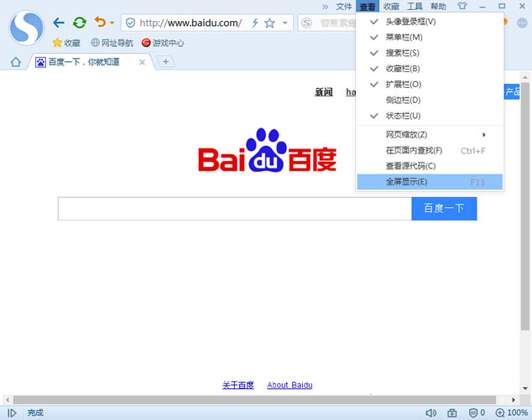This screenshot has height=420, width=532.
Task: Reload the page with green refresh icon
Action: pyautogui.click(x=80, y=23)
